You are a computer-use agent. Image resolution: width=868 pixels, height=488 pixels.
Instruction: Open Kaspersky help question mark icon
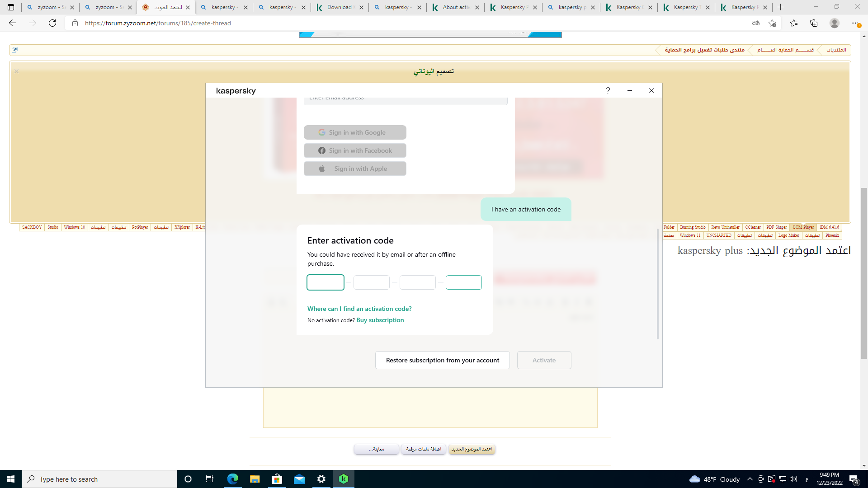pyautogui.click(x=608, y=90)
